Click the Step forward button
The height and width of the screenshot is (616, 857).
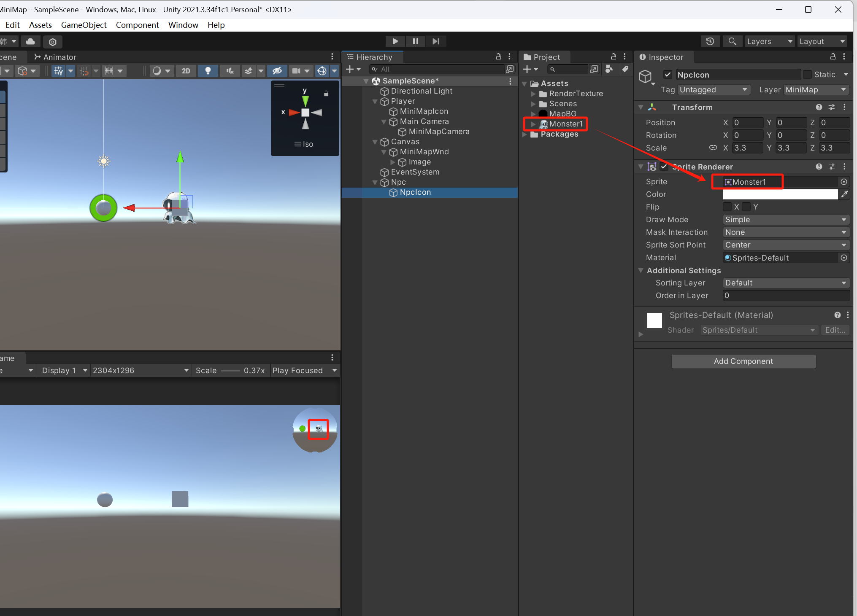(436, 41)
